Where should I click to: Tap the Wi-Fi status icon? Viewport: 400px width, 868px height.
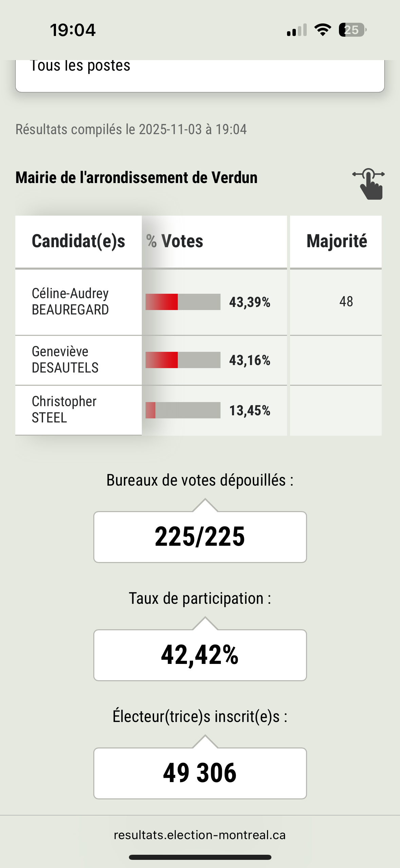(x=323, y=30)
